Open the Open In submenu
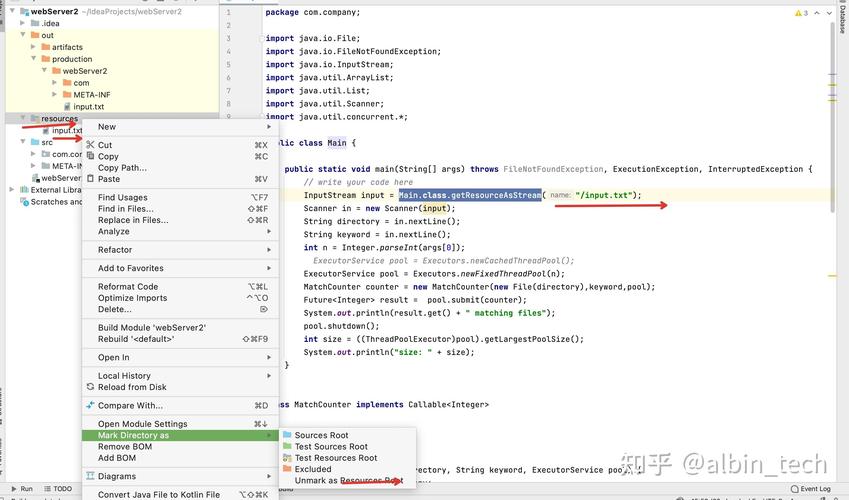The height and width of the screenshot is (500, 849). (180, 358)
